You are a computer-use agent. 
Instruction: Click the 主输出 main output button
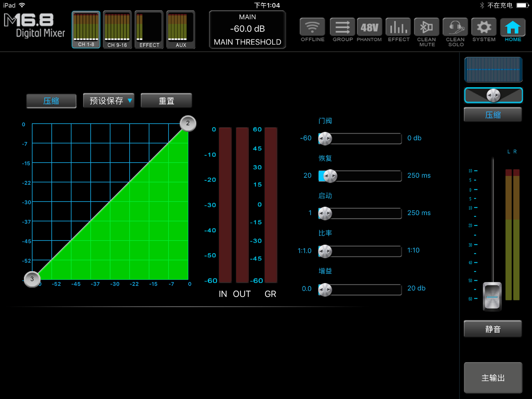pyautogui.click(x=493, y=378)
